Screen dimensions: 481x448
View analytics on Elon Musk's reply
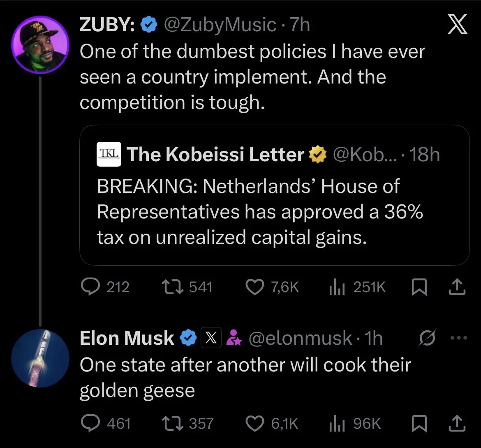click(x=336, y=423)
